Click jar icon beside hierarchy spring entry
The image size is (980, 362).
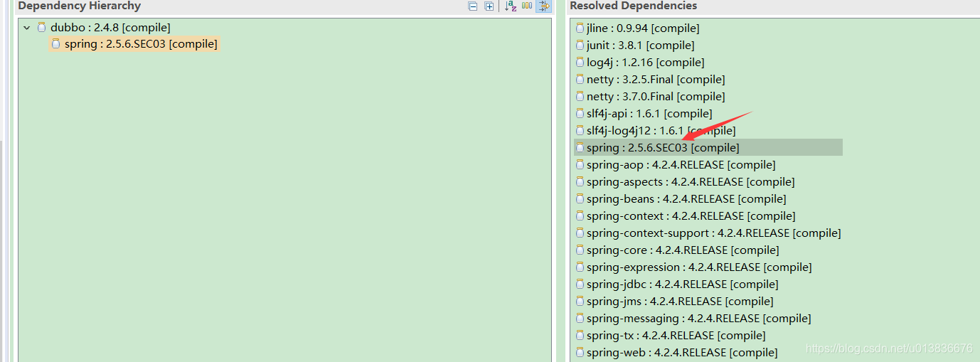click(56, 44)
